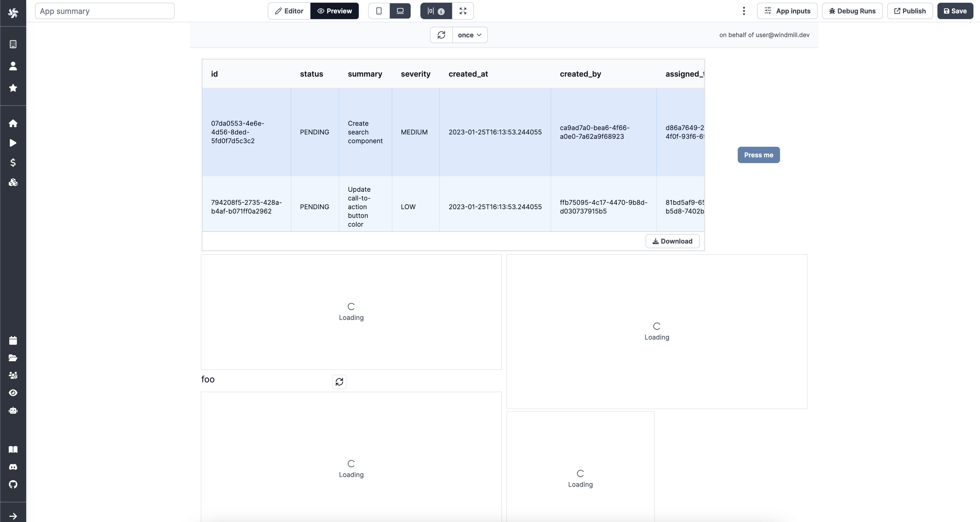The width and height of the screenshot is (980, 522).
Task: Click the App summary input field
Action: [104, 11]
